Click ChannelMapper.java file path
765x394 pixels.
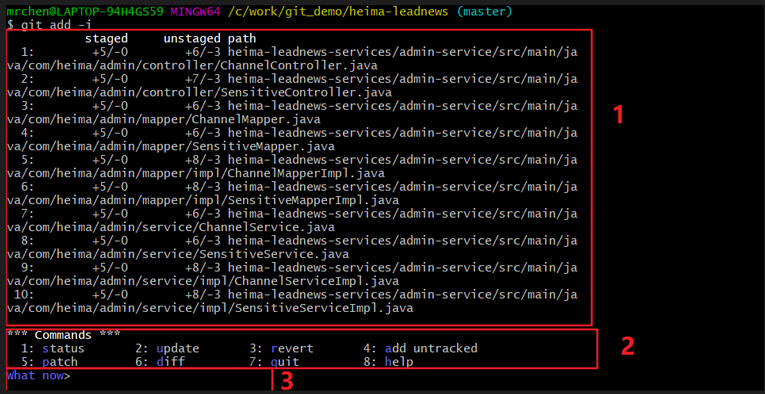(x=292, y=113)
